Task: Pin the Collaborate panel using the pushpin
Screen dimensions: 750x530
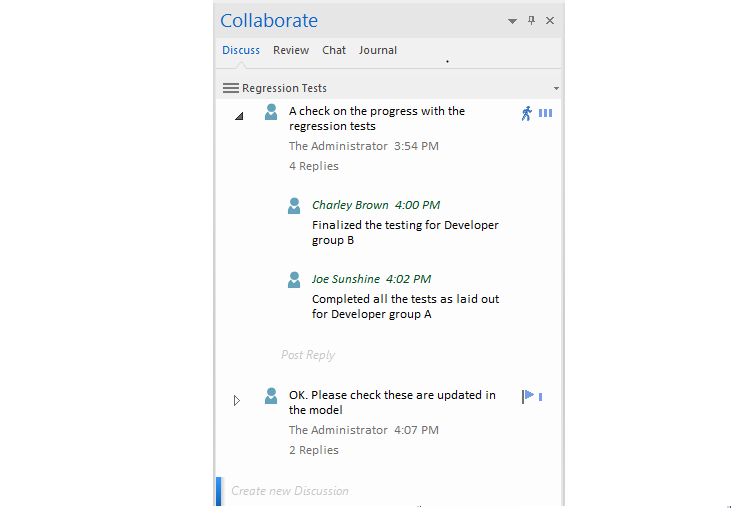Action: 532,21
